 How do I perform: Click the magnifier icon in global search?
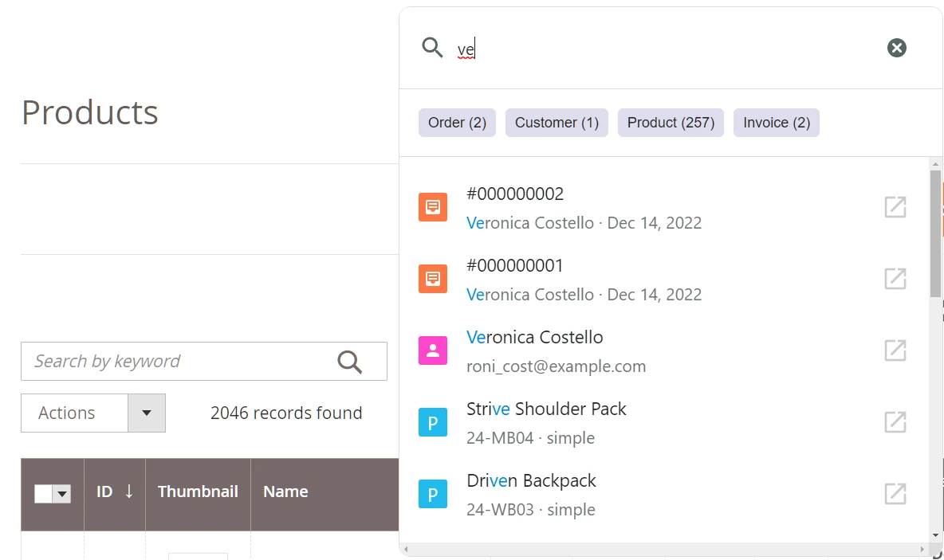(x=432, y=48)
